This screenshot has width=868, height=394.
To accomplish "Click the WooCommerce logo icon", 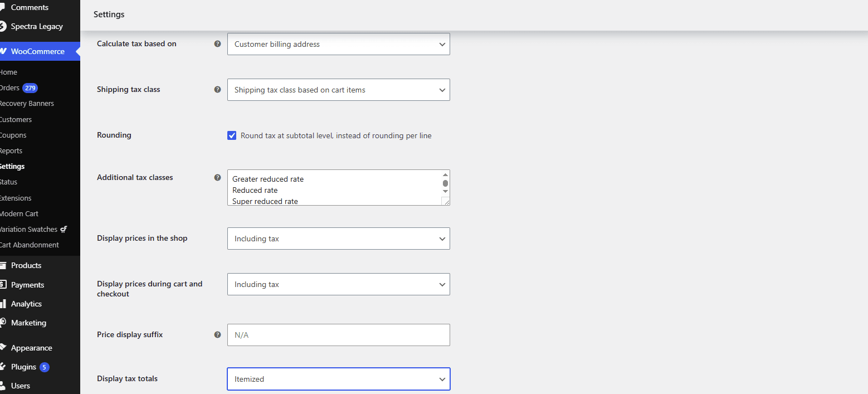I will 3,51.
